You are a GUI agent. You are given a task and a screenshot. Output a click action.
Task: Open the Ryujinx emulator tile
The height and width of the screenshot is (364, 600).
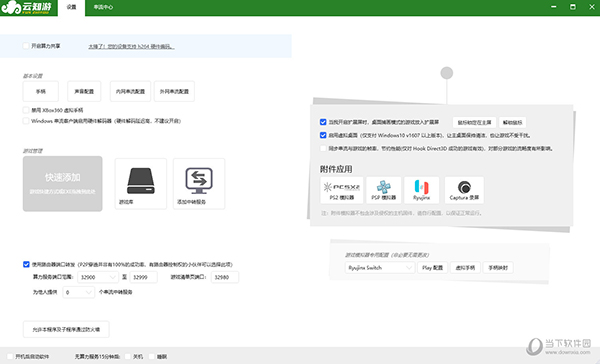click(x=421, y=190)
